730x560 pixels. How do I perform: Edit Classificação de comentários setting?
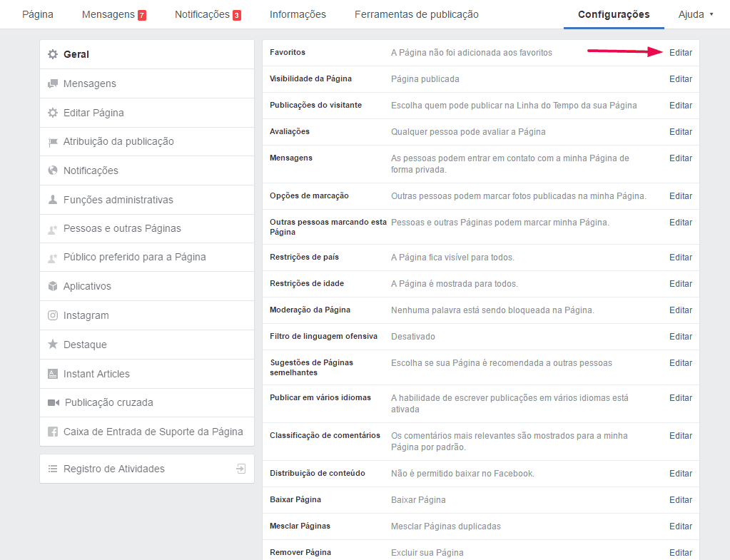(681, 436)
